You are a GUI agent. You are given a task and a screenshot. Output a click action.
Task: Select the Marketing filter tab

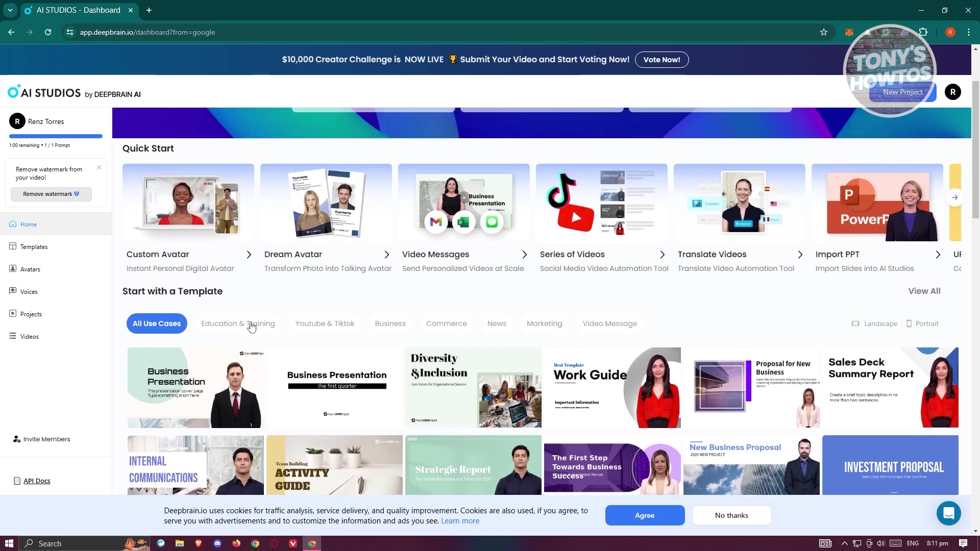pyautogui.click(x=544, y=323)
